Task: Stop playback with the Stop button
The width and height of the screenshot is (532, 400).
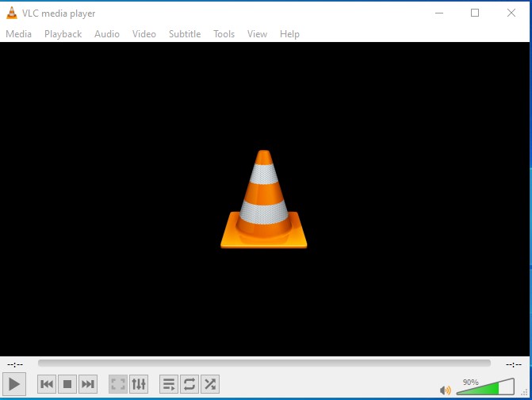Action: 67,384
